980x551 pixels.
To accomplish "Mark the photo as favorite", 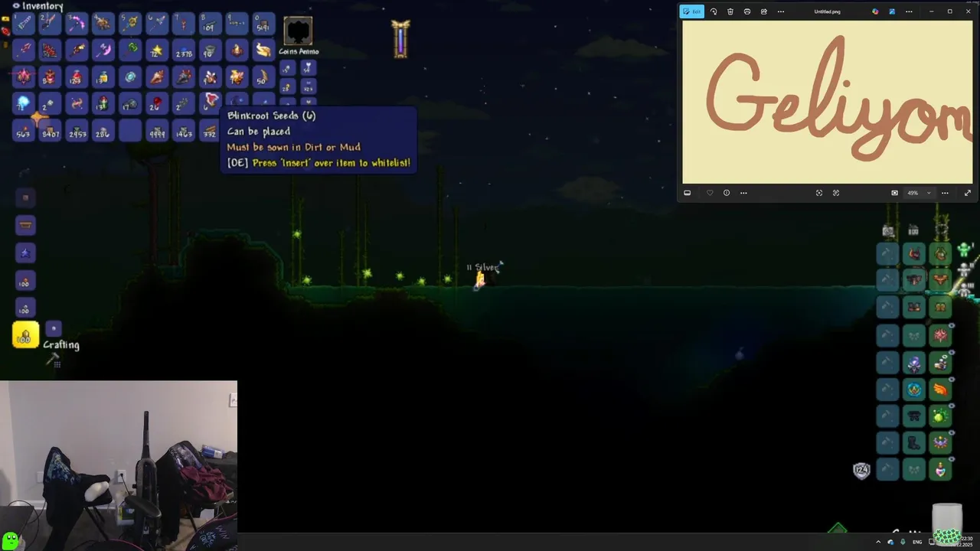I will [710, 193].
